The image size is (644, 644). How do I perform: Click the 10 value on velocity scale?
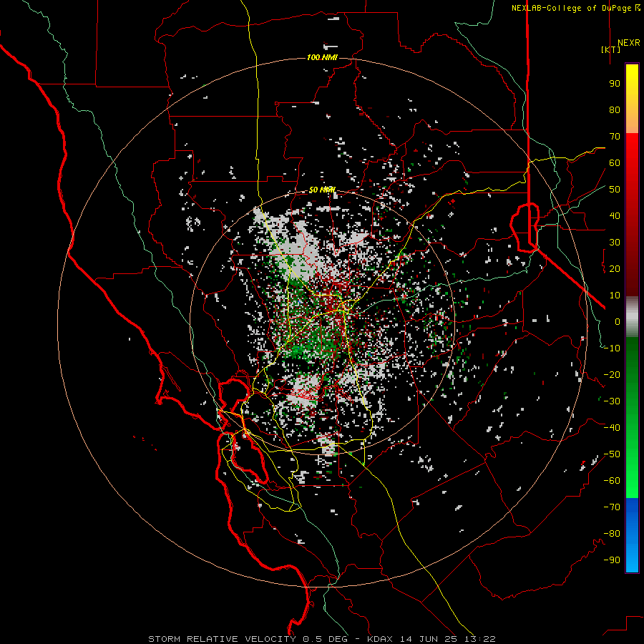(615, 296)
